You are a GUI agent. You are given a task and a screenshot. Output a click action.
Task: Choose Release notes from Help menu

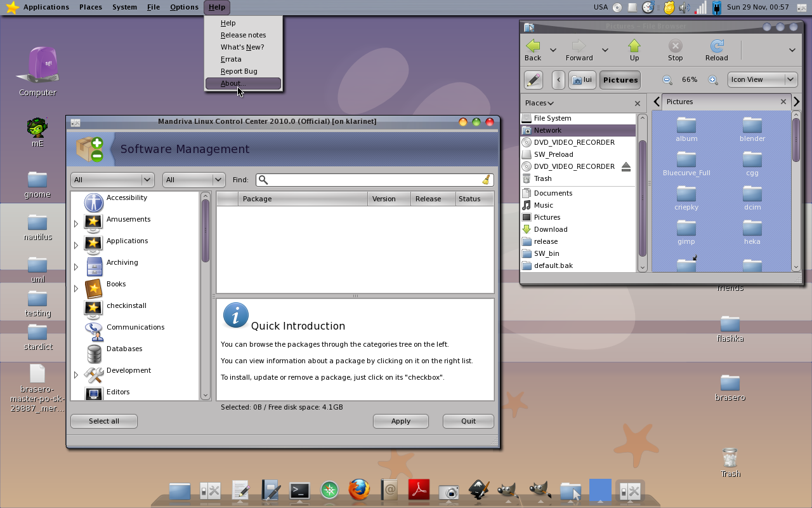(x=243, y=35)
